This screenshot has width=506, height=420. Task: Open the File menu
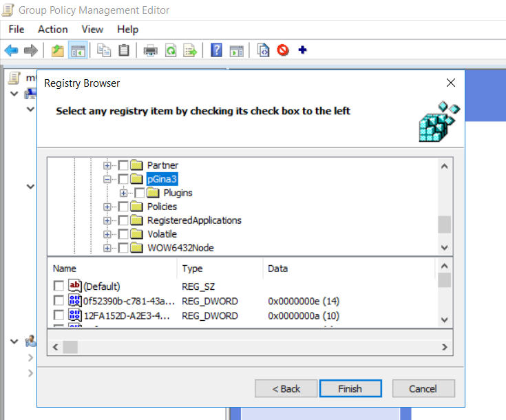pyautogui.click(x=17, y=30)
